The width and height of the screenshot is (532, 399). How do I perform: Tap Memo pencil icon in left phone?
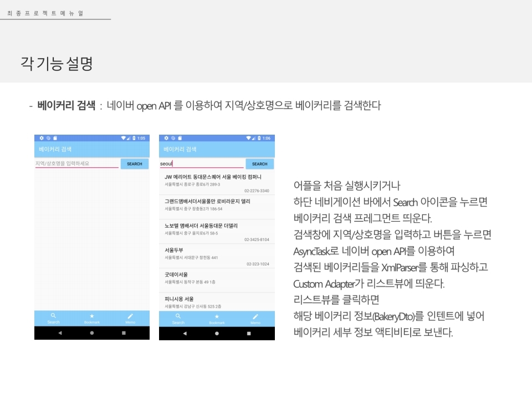click(130, 316)
